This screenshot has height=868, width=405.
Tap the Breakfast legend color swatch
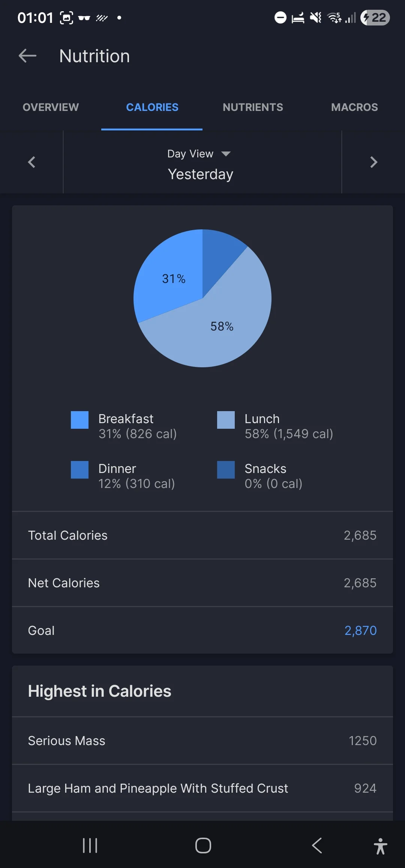(79, 420)
